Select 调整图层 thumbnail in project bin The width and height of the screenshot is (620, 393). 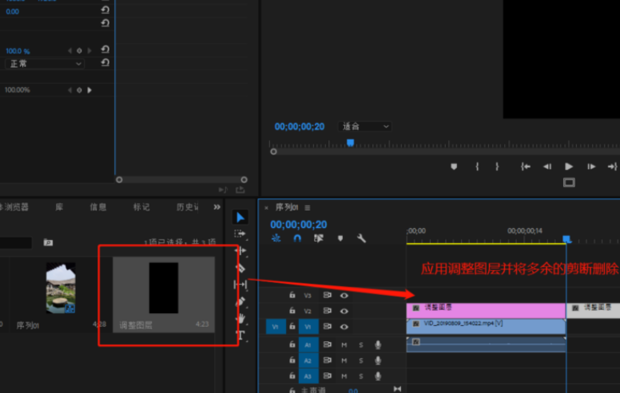pos(163,288)
